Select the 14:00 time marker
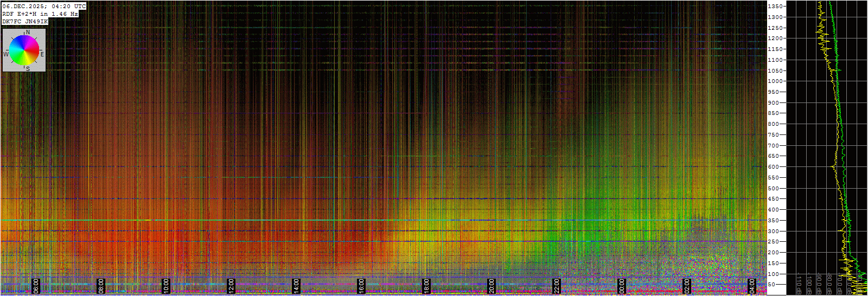 [x=296, y=285]
